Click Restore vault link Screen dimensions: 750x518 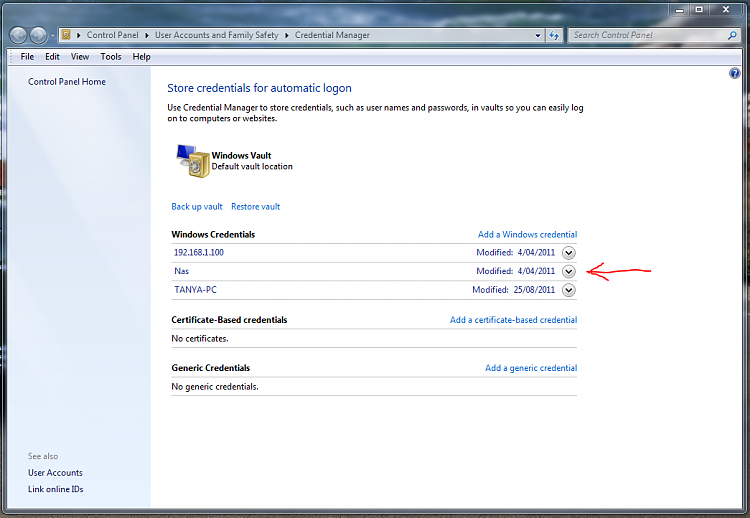pos(255,207)
